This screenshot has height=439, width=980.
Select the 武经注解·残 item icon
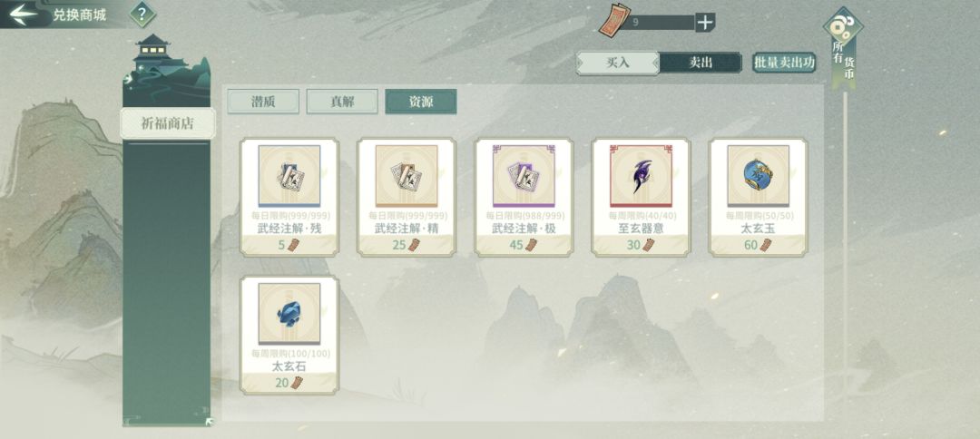coord(289,175)
